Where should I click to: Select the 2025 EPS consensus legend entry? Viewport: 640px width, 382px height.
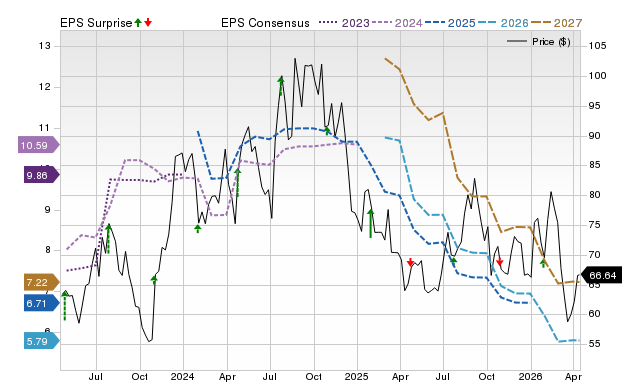coord(450,23)
